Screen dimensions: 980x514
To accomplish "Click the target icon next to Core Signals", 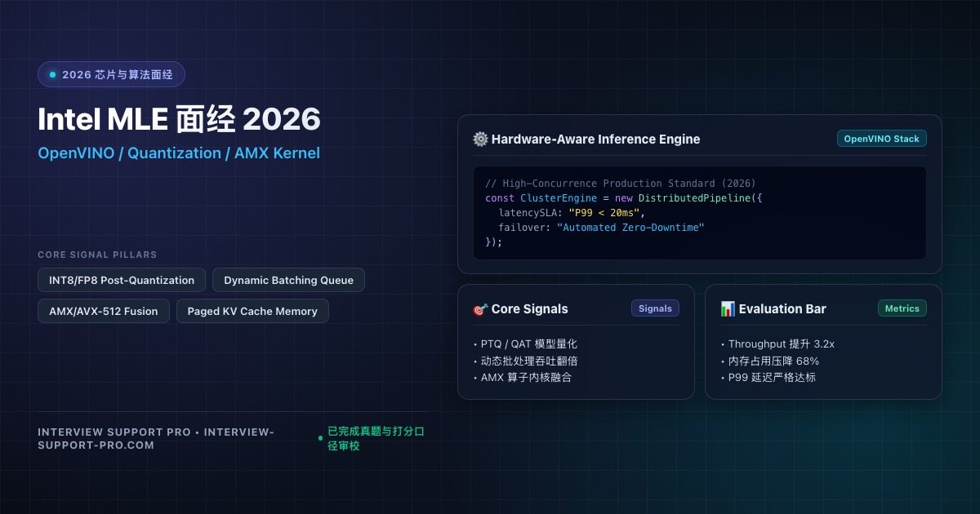I will pyautogui.click(x=480, y=309).
